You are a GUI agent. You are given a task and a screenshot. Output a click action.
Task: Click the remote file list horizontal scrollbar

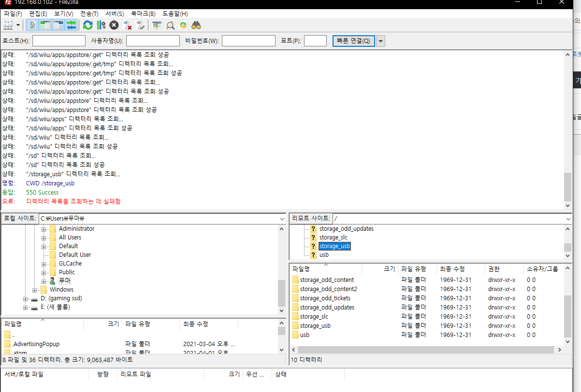(x=426, y=350)
